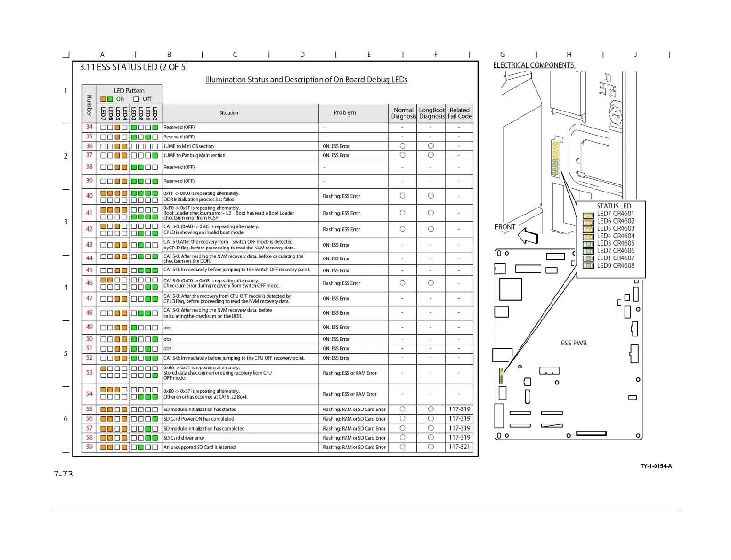
Task: Click the "LED0 CR4608" label text
Action: [x=616, y=266]
